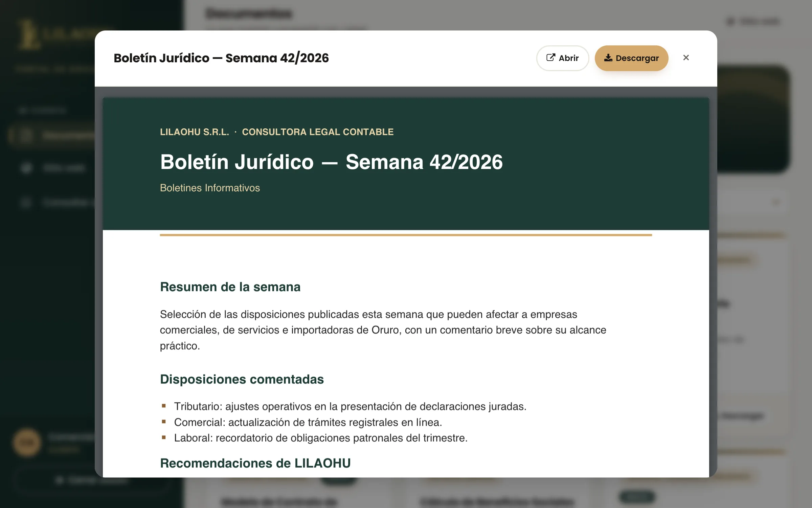Click the document heading Boletín Jurídico — Semana 42/2026
Screen dimensions: 812x508
coord(331,162)
